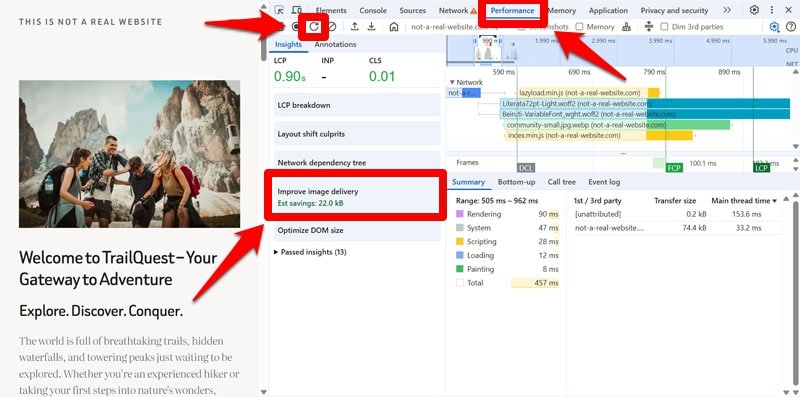Open the Network tab

pos(454,10)
